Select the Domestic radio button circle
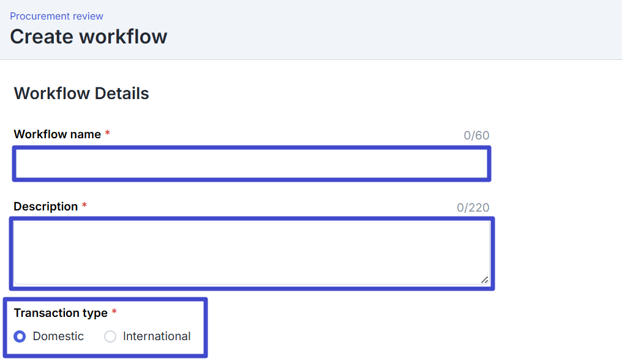 click(20, 336)
